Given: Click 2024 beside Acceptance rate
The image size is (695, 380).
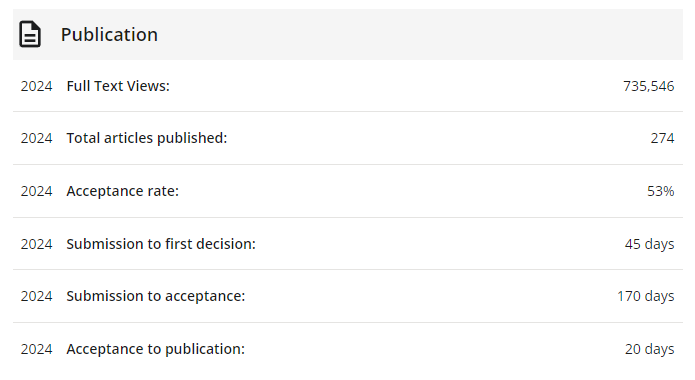Looking at the screenshot, I should pos(36,191).
